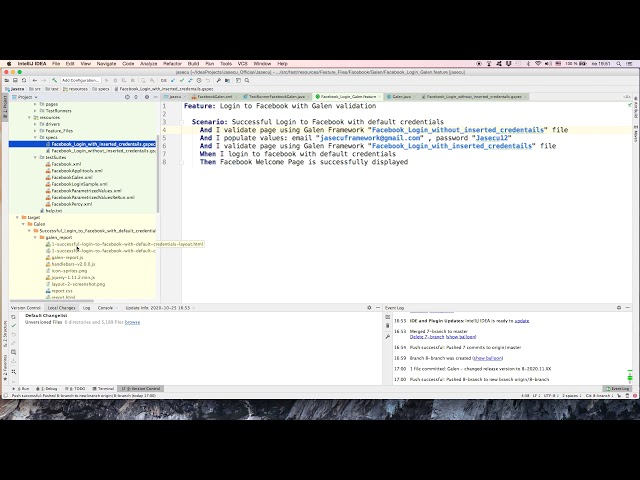
Task: Click the browse link for unversioned files
Action: tap(132, 322)
